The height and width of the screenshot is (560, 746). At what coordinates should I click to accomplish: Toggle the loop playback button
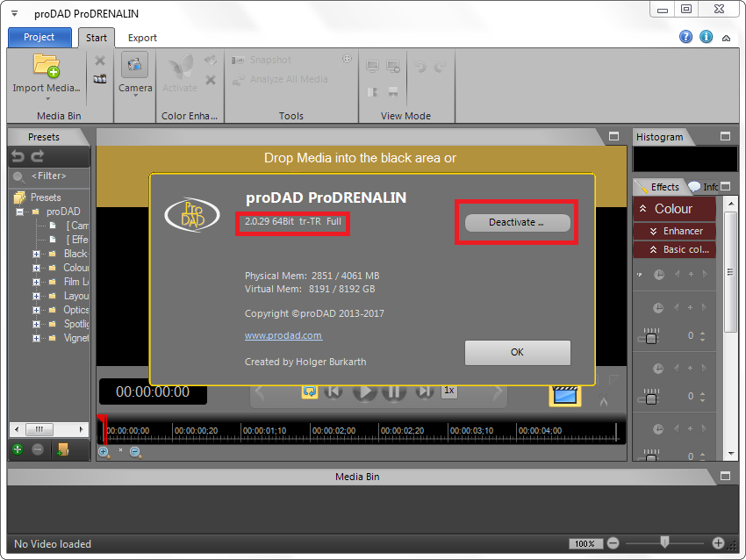tap(310, 391)
